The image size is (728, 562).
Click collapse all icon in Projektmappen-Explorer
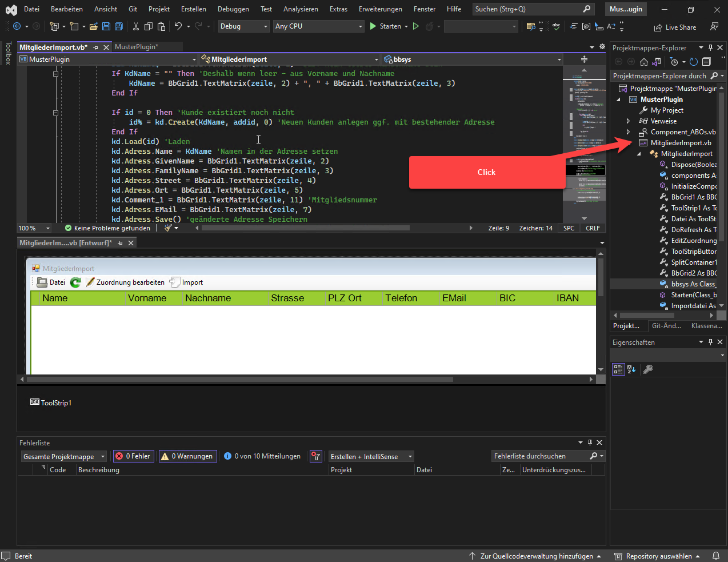[x=706, y=62]
